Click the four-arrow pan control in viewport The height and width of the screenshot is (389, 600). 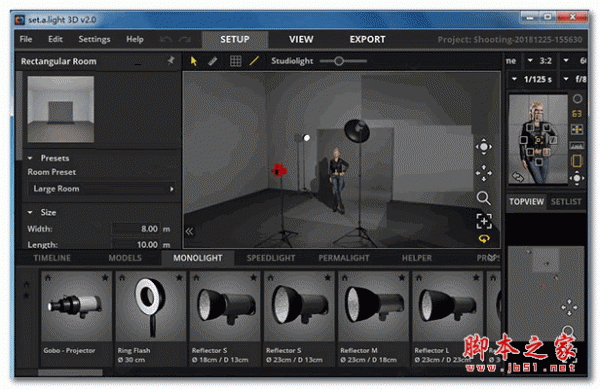click(484, 173)
